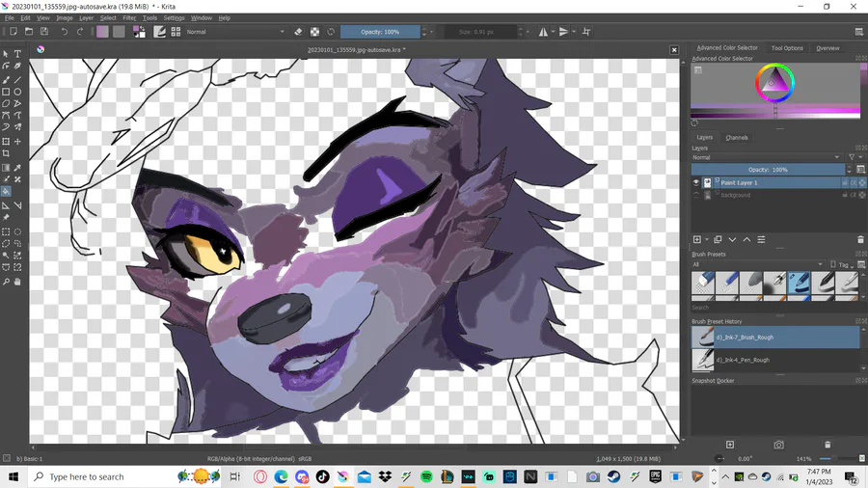Open the brush presets tag filter dropdown

(x=758, y=264)
